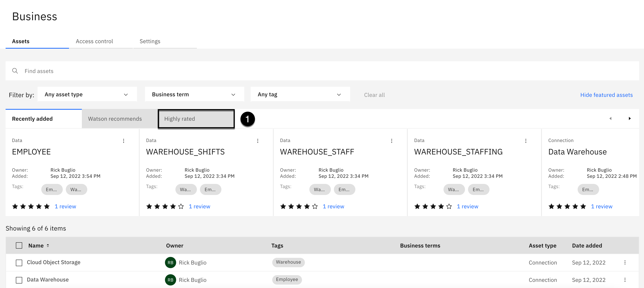The width and height of the screenshot is (644, 288).
Task: Expand the Any tag filter dropdown
Action: pos(300,94)
